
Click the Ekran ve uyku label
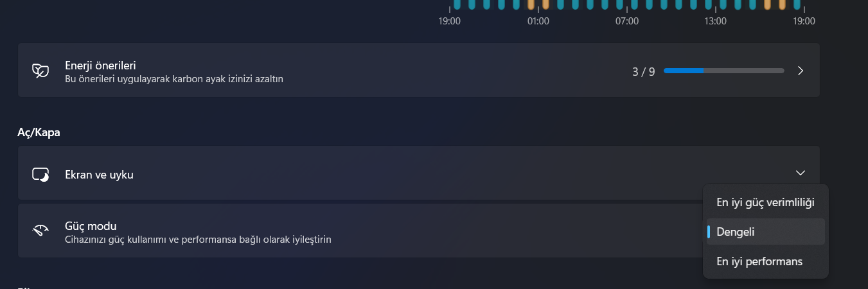pyautogui.click(x=99, y=174)
